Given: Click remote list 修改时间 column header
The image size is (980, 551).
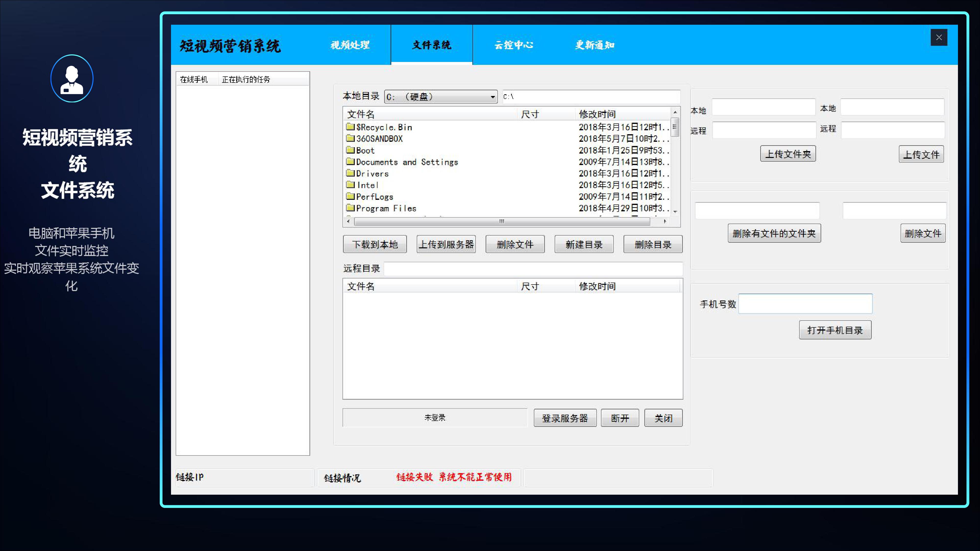Looking at the screenshot, I should click(628, 286).
